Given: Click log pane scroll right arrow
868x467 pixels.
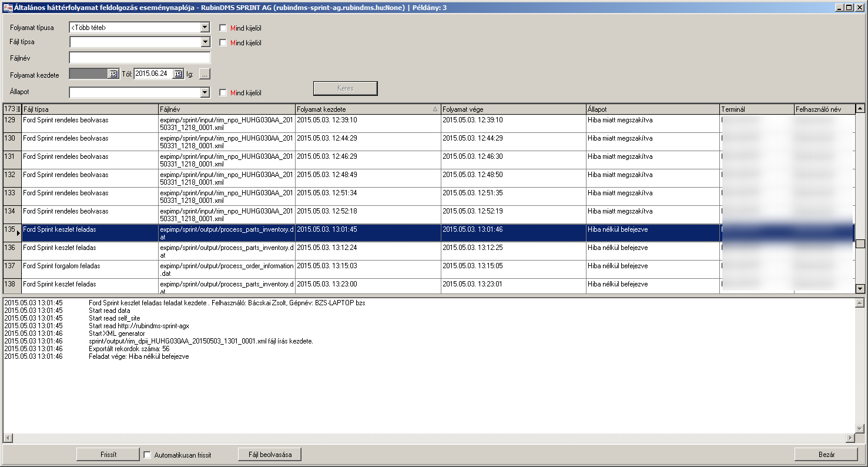Looking at the screenshot, I should point(850,438).
